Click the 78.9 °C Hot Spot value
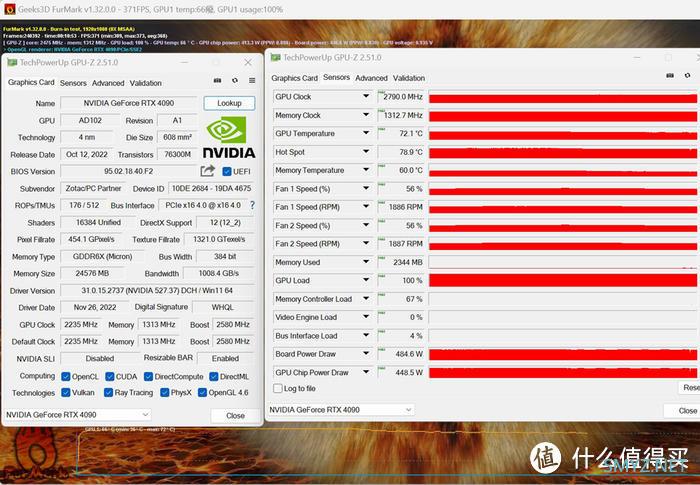Image resolution: width=700 pixels, height=485 pixels. [400, 152]
